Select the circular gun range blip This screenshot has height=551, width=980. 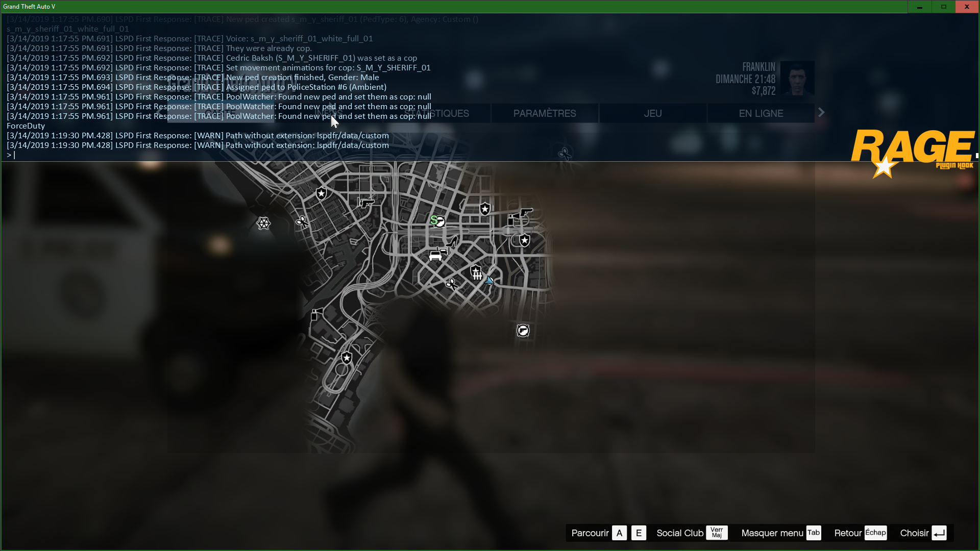[523, 331]
